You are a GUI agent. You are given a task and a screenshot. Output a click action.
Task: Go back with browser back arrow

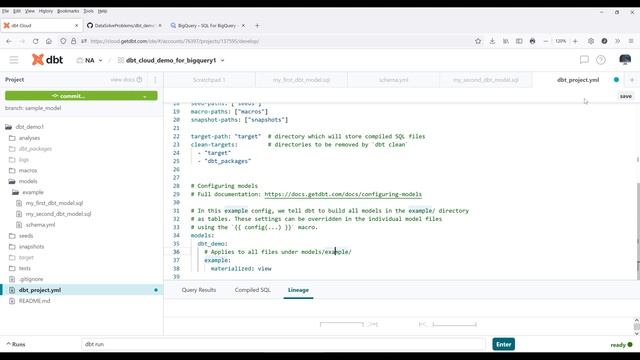9,41
